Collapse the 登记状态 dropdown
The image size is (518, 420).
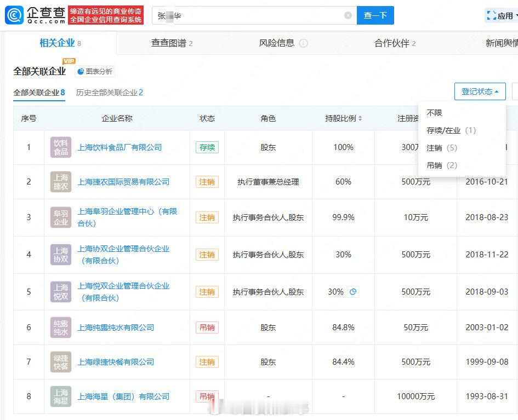(480, 91)
